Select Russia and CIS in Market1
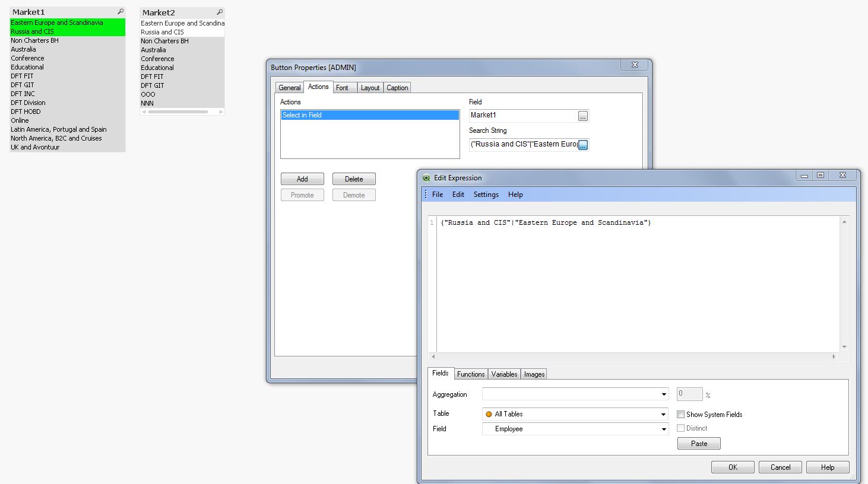 (x=68, y=31)
